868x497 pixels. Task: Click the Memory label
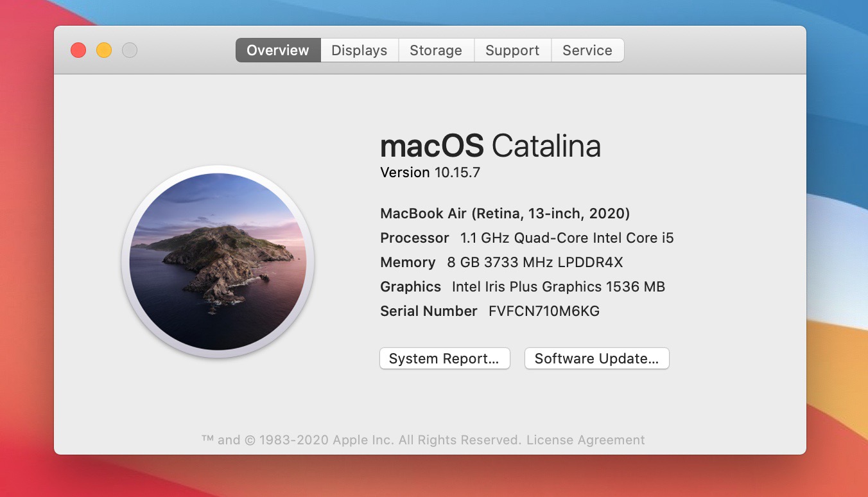(408, 262)
